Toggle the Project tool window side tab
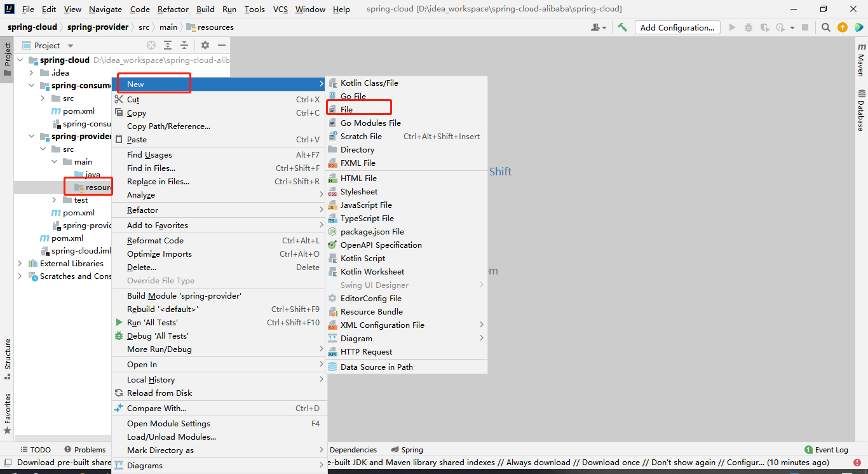Viewport: 868px width, 474px height. pos(7,60)
